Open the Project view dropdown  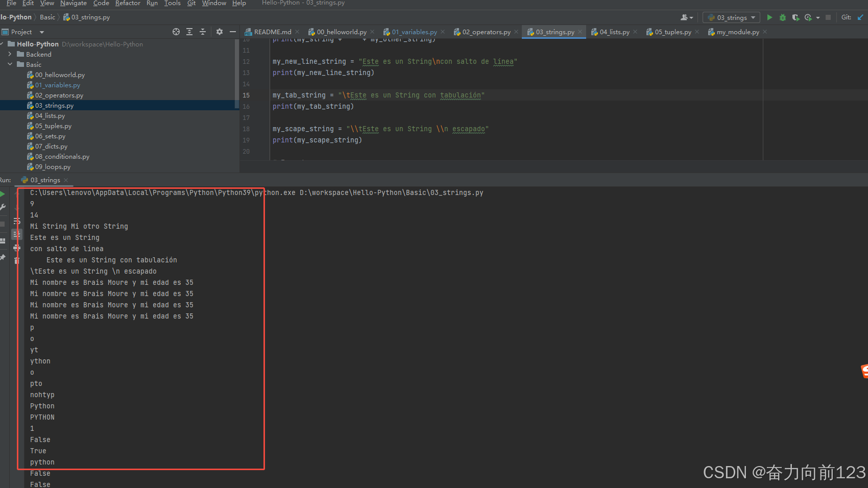point(41,32)
